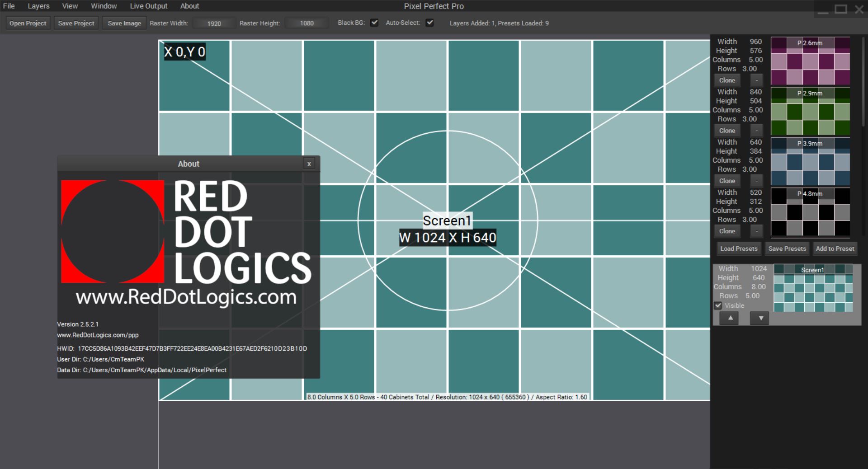Click the Load Presets button
The width and height of the screenshot is (868, 469).
[x=739, y=249]
